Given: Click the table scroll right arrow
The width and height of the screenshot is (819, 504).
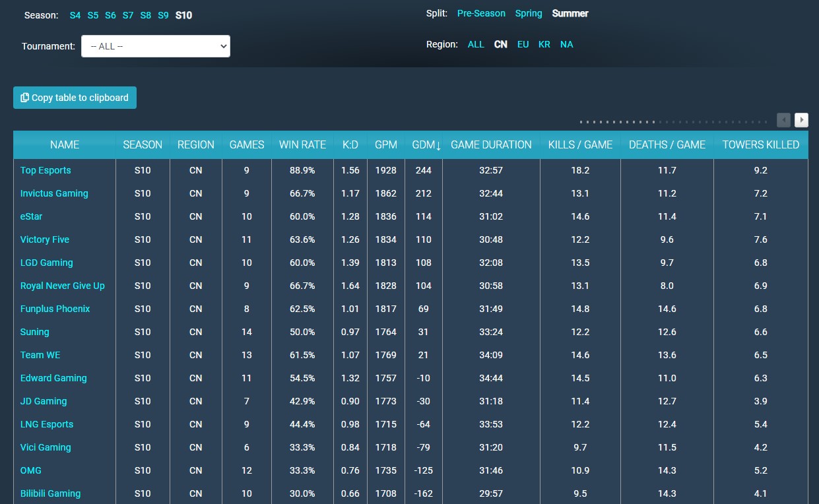Looking at the screenshot, I should click(x=801, y=119).
